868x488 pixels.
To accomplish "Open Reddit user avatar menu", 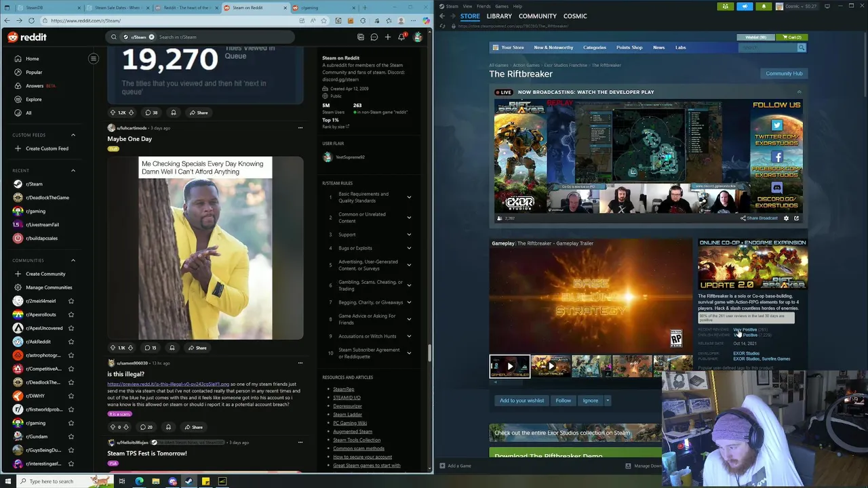I will (x=418, y=37).
